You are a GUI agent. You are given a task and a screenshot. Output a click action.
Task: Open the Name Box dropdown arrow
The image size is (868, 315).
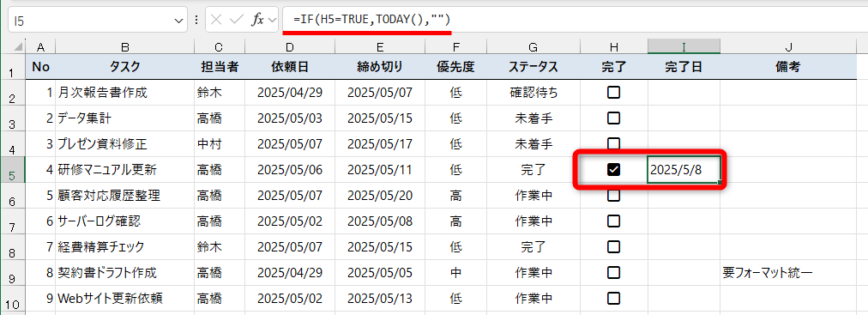178,21
